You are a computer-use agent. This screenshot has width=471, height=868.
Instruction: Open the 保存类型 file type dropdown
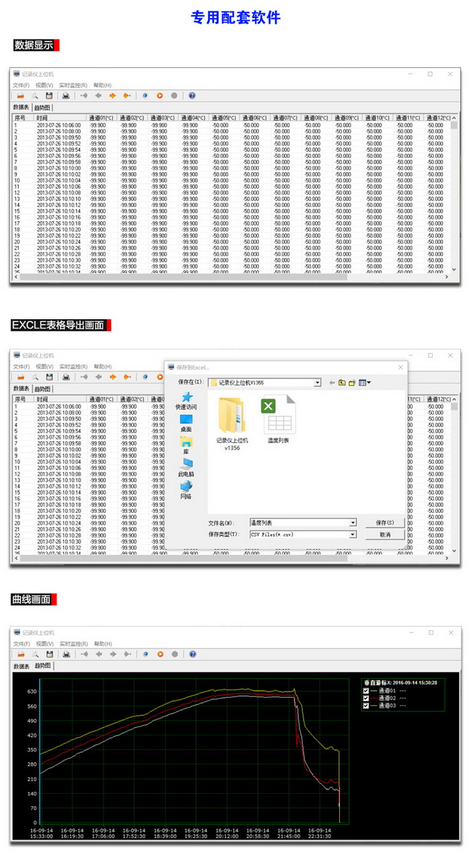coord(353,534)
